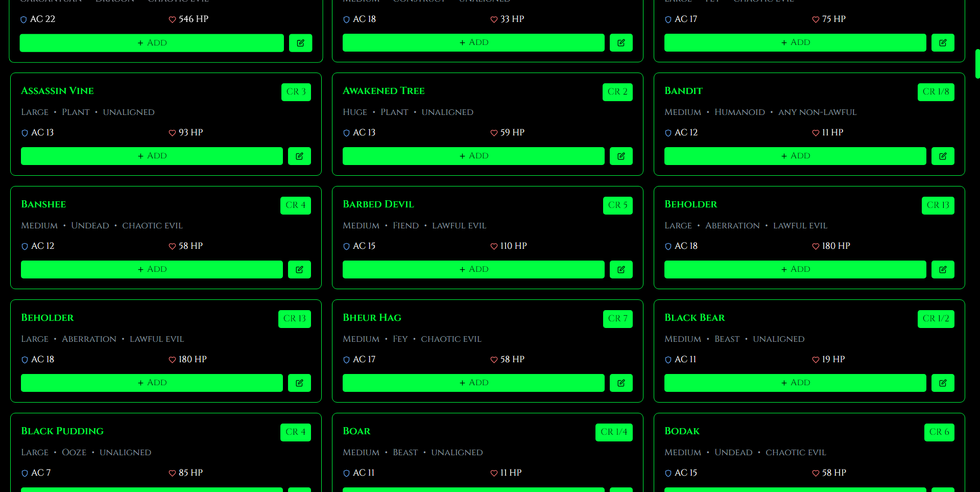Add the CR 13 Beholder beside Barbed Devil
The height and width of the screenshot is (492, 980).
(x=795, y=270)
